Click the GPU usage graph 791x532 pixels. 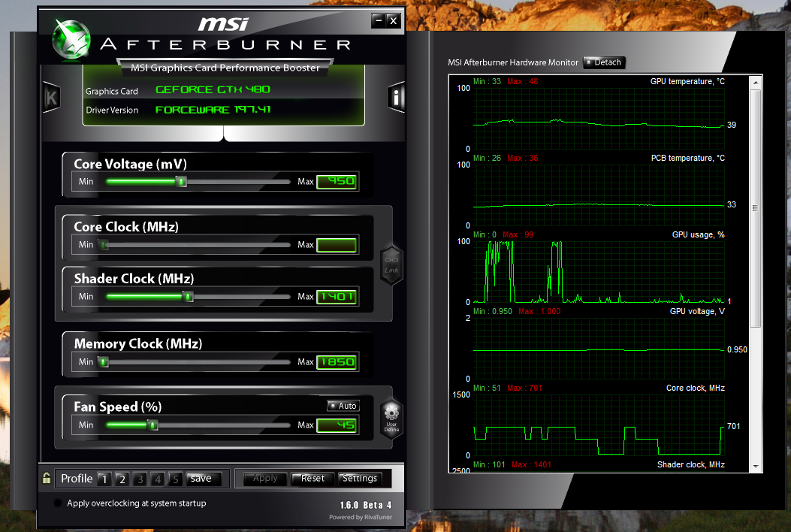[599, 272]
